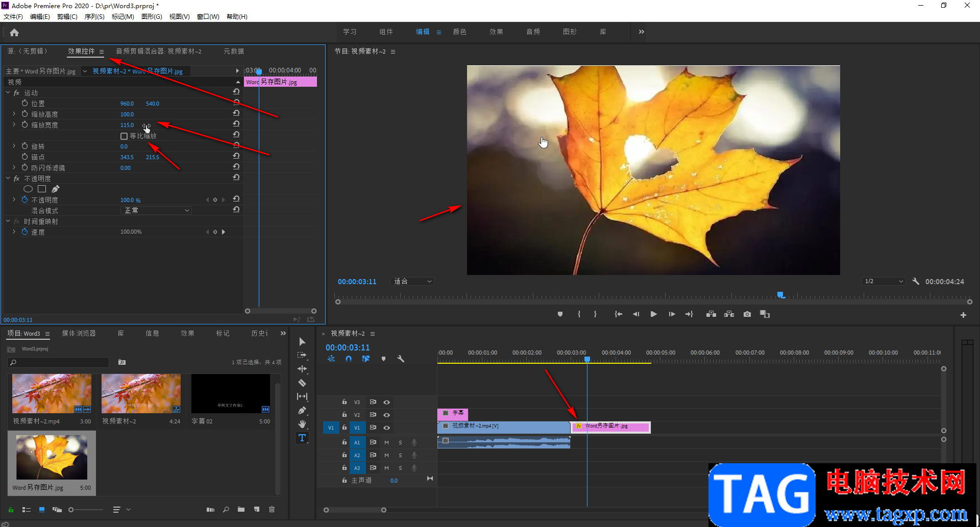Switch to the 颜色 workspace tab
Screen dimensions: 980x527
[459, 32]
